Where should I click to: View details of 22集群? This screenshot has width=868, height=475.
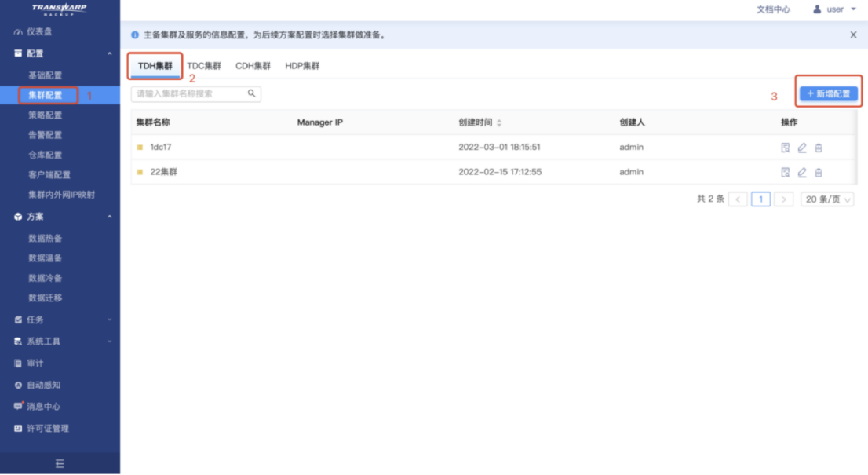(x=785, y=172)
